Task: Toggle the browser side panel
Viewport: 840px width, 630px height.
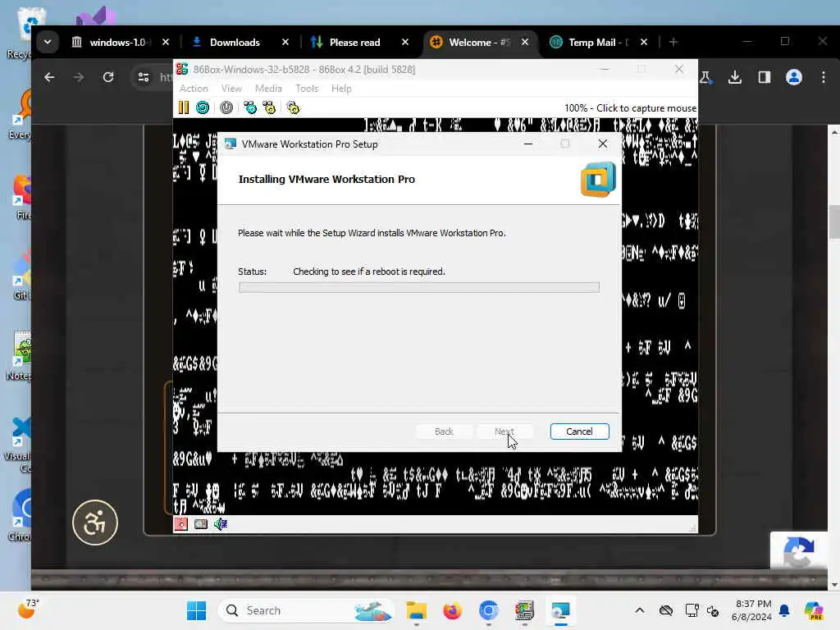Action: (x=765, y=77)
